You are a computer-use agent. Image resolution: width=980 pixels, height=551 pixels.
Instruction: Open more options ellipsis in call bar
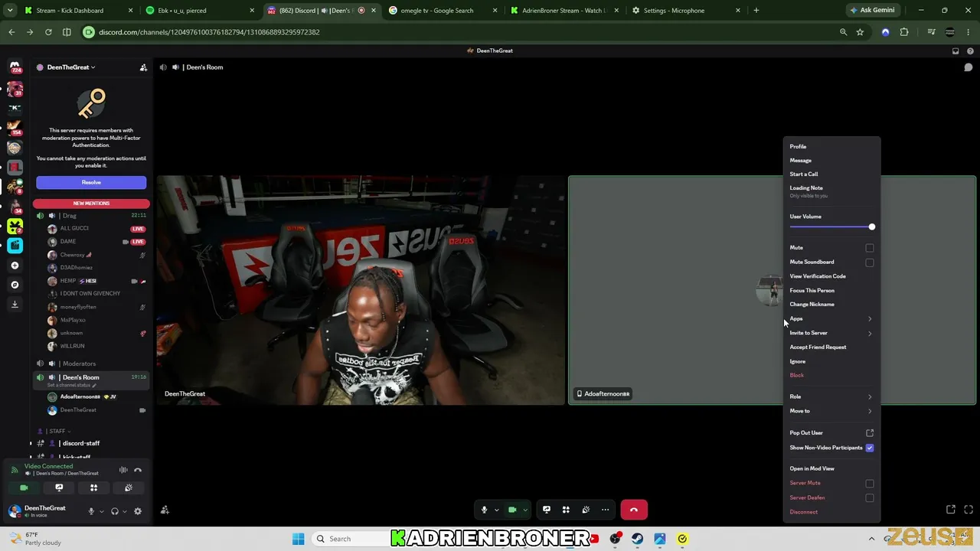pos(606,510)
